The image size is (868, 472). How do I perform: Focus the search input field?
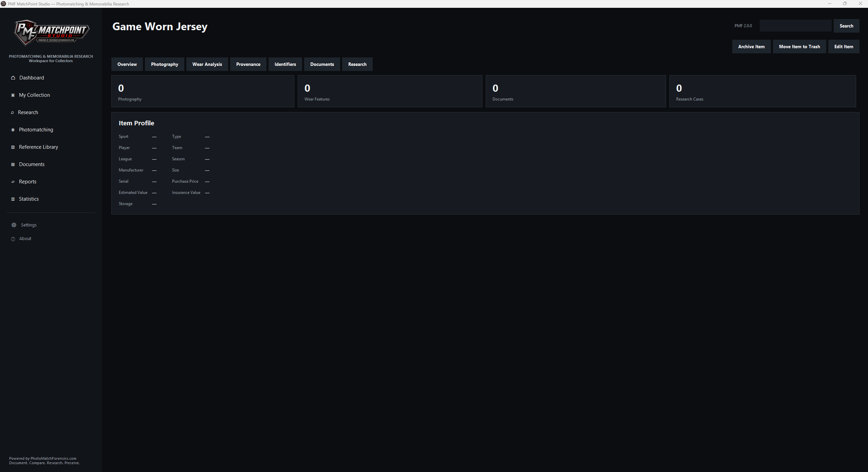[x=795, y=26]
